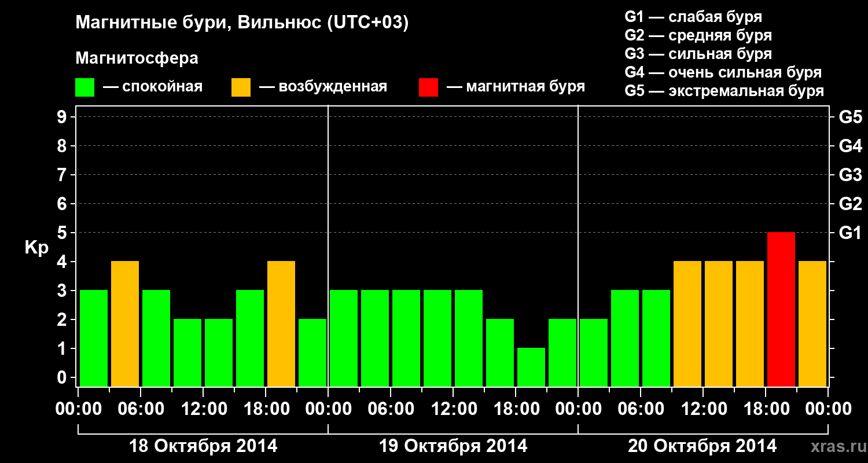Select the red Kp 5 bar on 20 October
The image size is (868, 463).
tap(781, 309)
